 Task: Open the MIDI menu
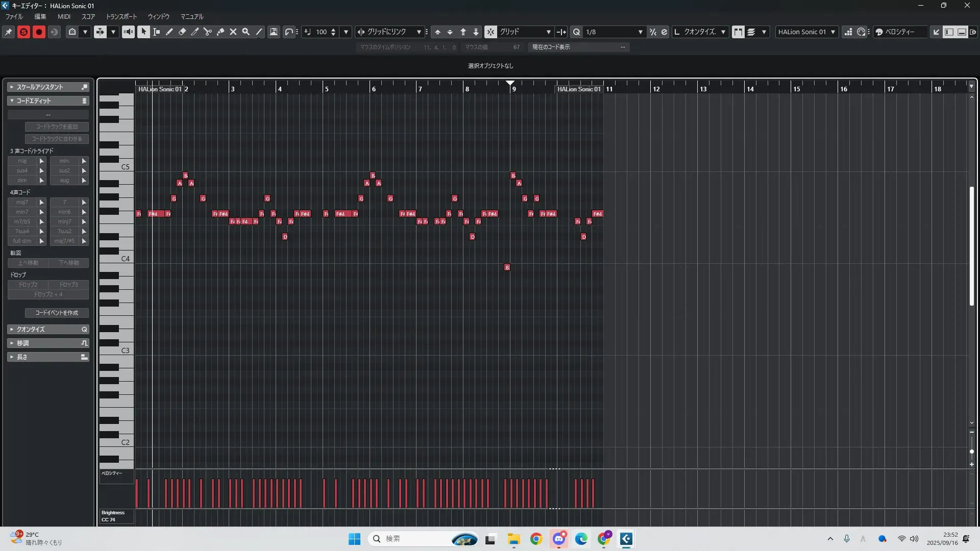tap(64, 16)
